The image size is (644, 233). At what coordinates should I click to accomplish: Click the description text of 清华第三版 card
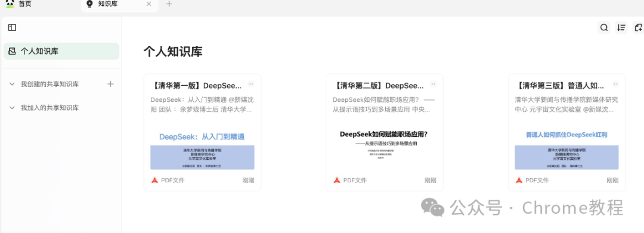pyautogui.click(x=566, y=105)
